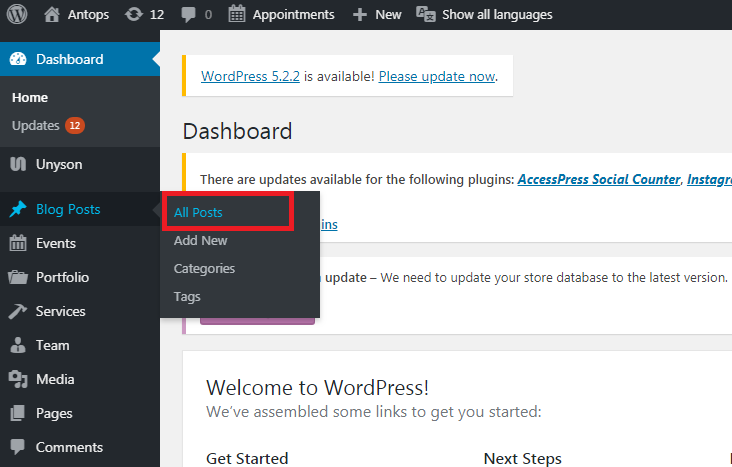Image resolution: width=732 pixels, height=467 pixels.
Task: Open the Unyson menu
Action: pos(80,164)
